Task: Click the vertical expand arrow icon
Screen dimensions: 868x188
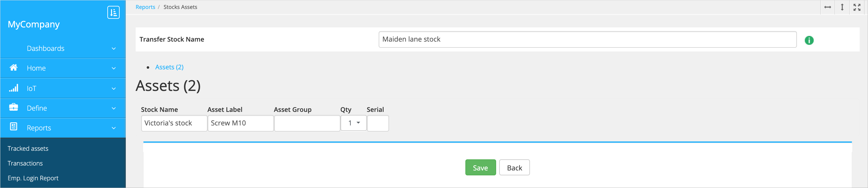Action: coord(842,7)
